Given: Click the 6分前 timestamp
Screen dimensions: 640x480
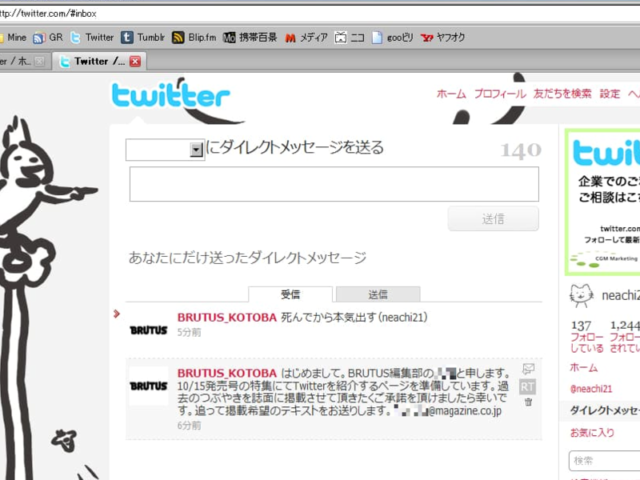Looking at the screenshot, I should click(189, 425).
